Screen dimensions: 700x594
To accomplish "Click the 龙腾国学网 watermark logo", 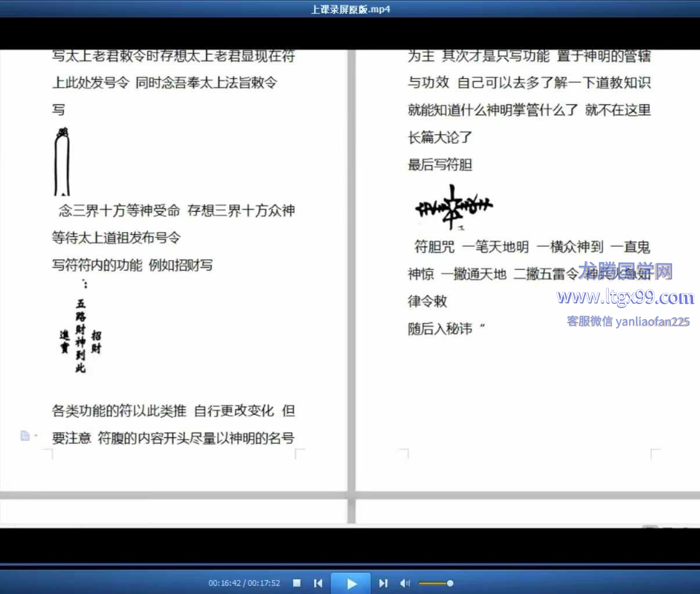I will (x=626, y=271).
